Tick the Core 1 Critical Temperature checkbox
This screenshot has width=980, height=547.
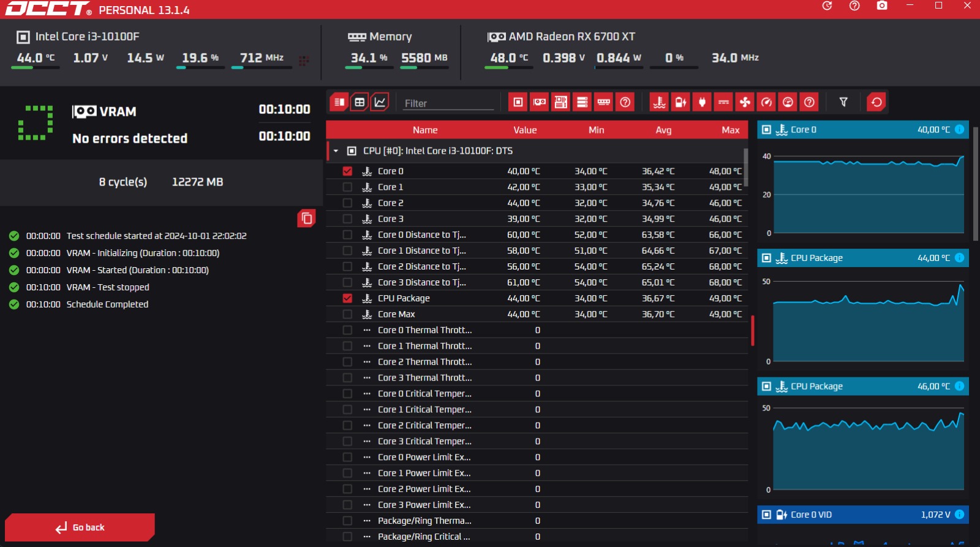[347, 409]
